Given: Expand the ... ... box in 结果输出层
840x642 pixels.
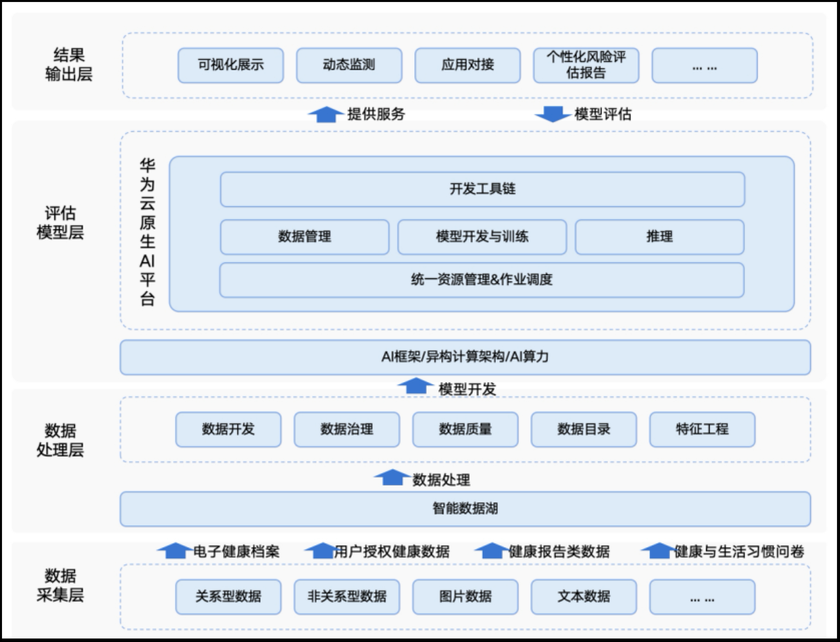Looking at the screenshot, I should pyautogui.click(x=705, y=65).
